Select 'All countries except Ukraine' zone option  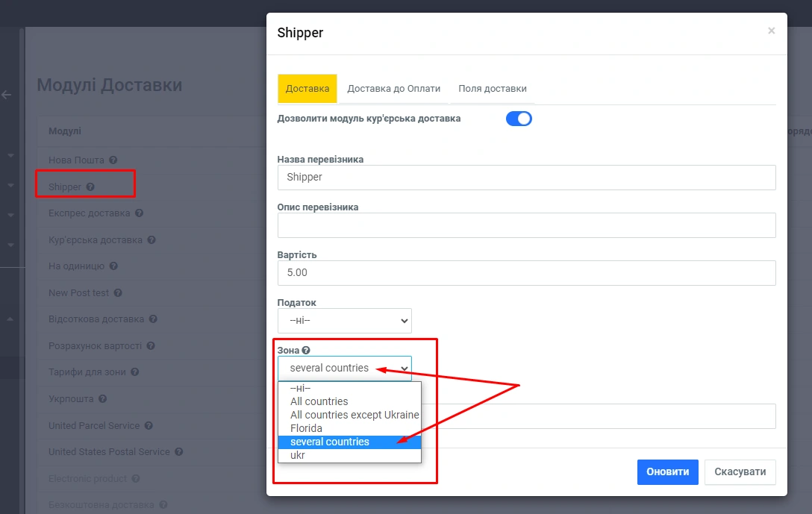tap(355, 415)
